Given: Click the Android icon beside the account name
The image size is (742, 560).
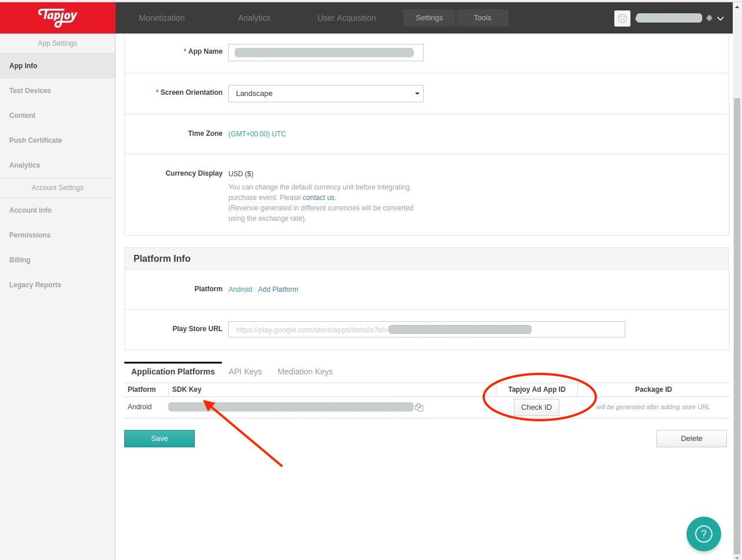Looking at the screenshot, I should pos(709,18).
